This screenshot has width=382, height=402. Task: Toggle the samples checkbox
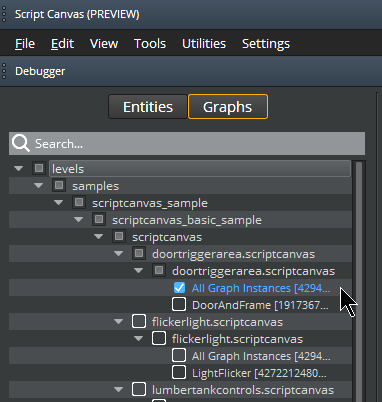pyautogui.click(x=59, y=185)
